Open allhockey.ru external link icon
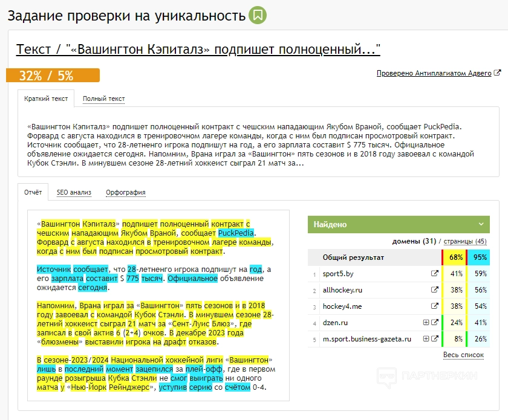508x420 pixels. (x=434, y=289)
